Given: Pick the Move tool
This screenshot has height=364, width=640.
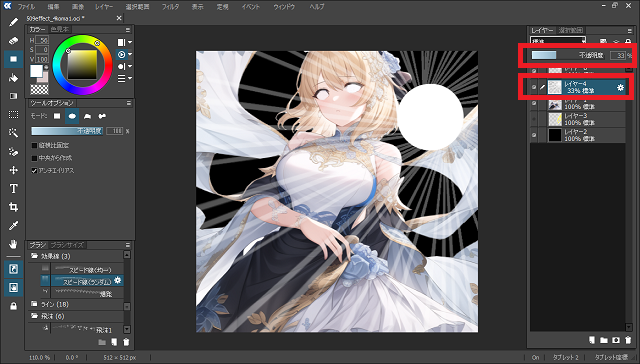Looking at the screenshot, I should pos(13,170).
